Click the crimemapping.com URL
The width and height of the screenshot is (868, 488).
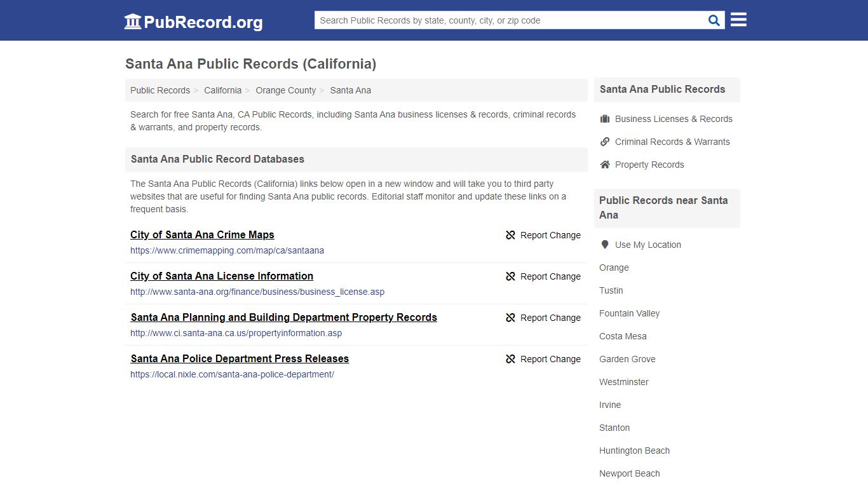coord(227,250)
